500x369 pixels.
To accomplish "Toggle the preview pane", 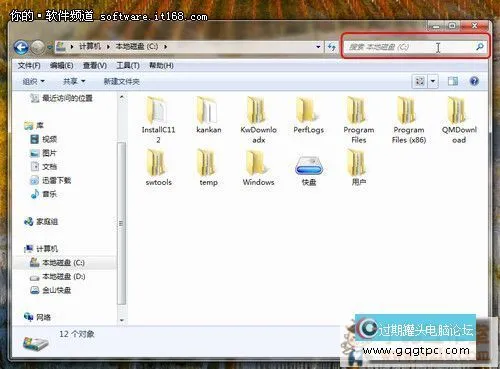I will click(453, 81).
